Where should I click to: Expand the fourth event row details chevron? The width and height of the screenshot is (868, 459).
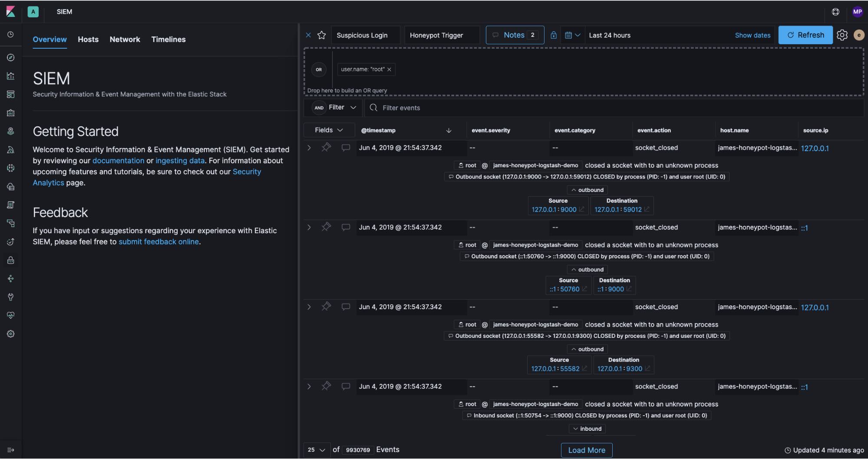pos(309,386)
